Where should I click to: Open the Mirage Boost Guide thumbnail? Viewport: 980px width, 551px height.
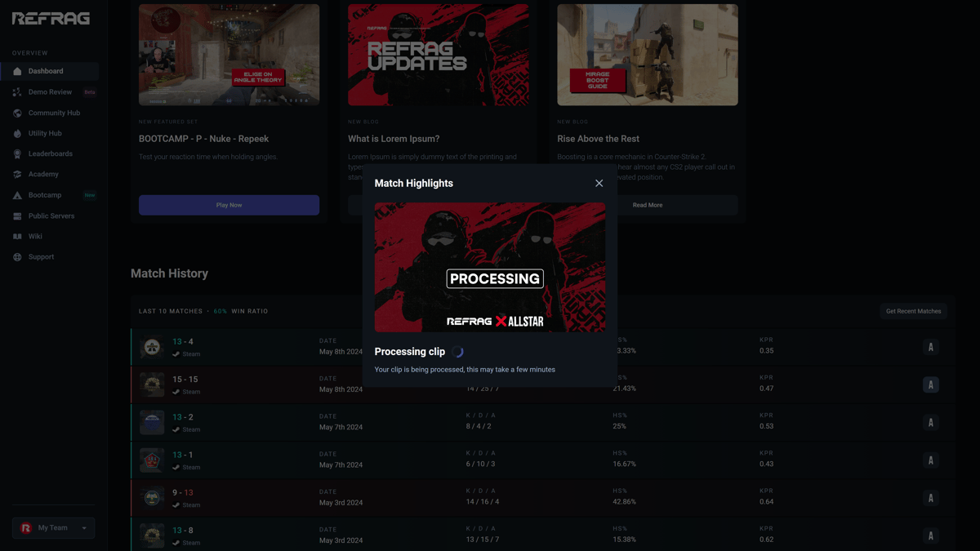coord(648,55)
